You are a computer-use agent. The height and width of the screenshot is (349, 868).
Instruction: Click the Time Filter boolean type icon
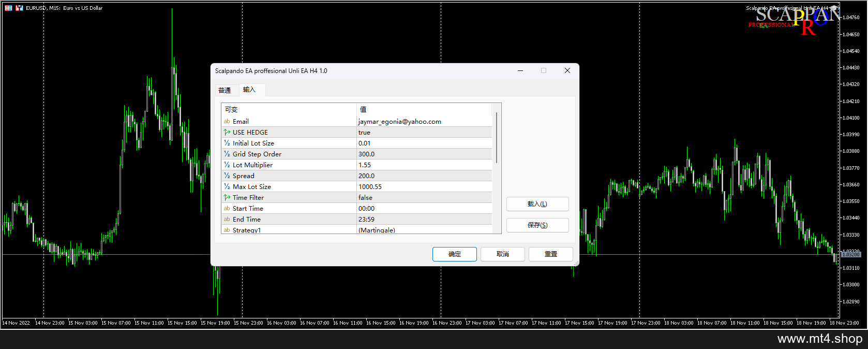[227, 198]
